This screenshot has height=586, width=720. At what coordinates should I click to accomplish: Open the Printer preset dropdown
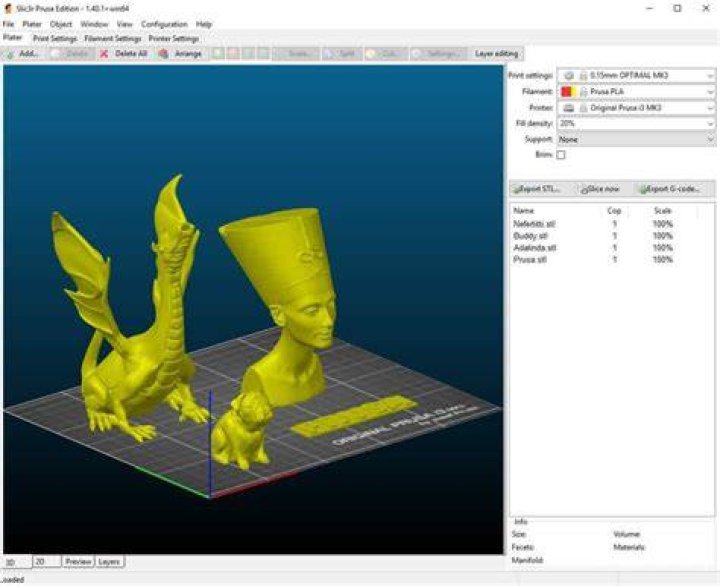[x=636, y=108]
